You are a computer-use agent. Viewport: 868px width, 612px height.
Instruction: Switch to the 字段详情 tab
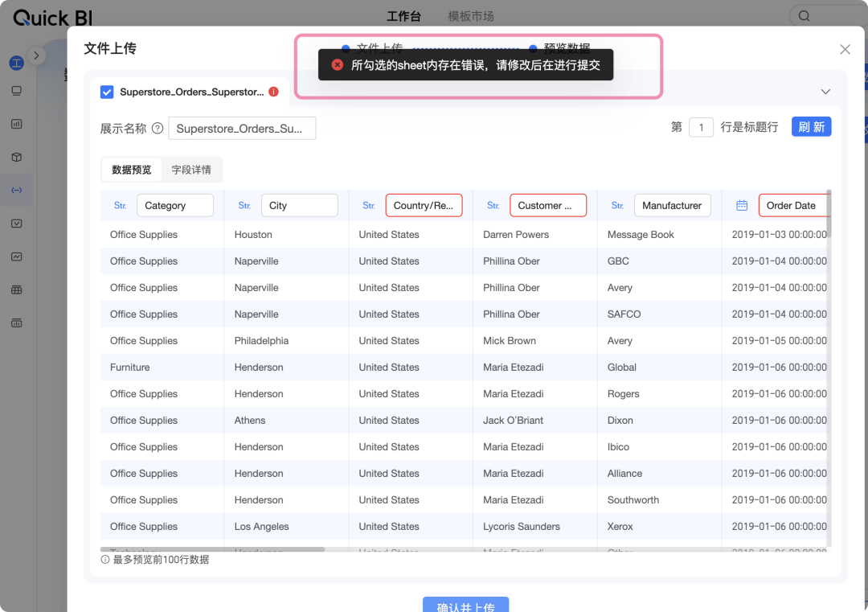tap(191, 170)
